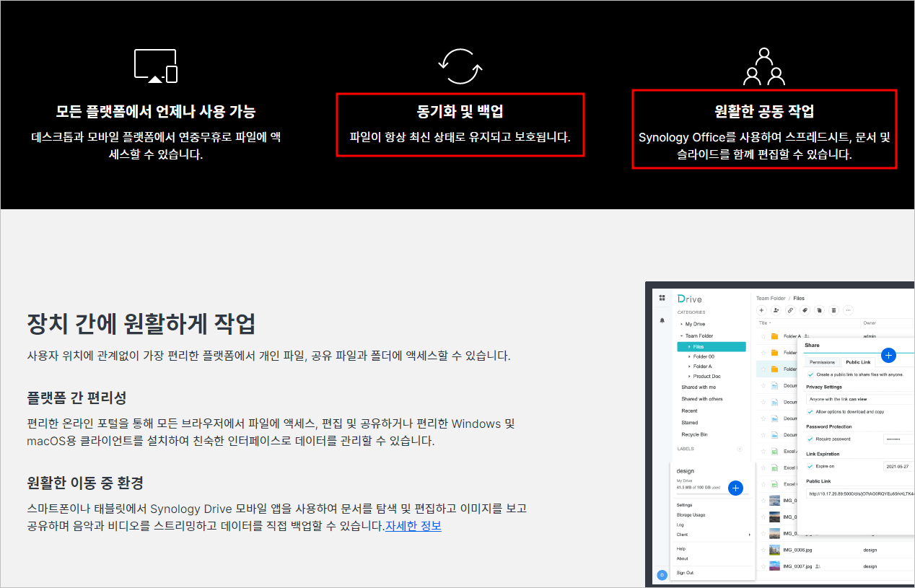Select the share-with-user icon in the toolbar
This screenshot has height=588, width=915.
click(776, 310)
